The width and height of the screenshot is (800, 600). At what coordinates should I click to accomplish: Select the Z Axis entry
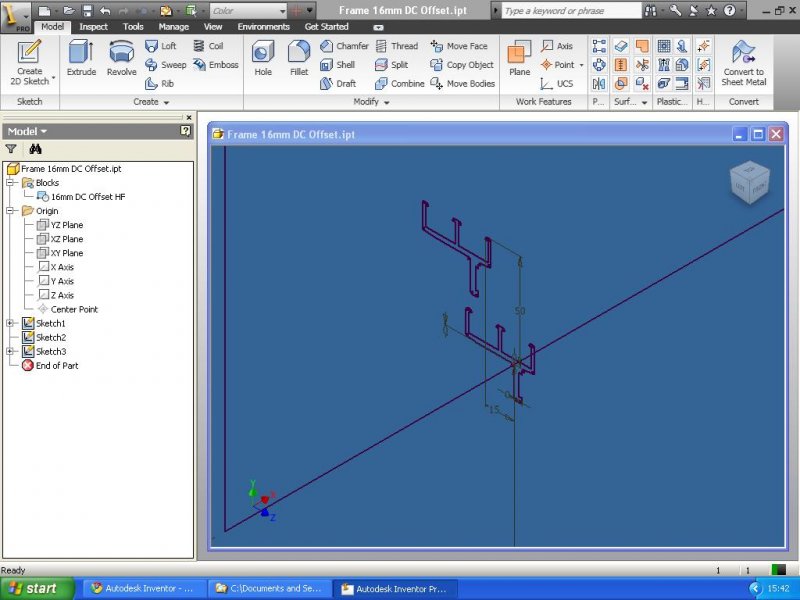click(56, 295)
